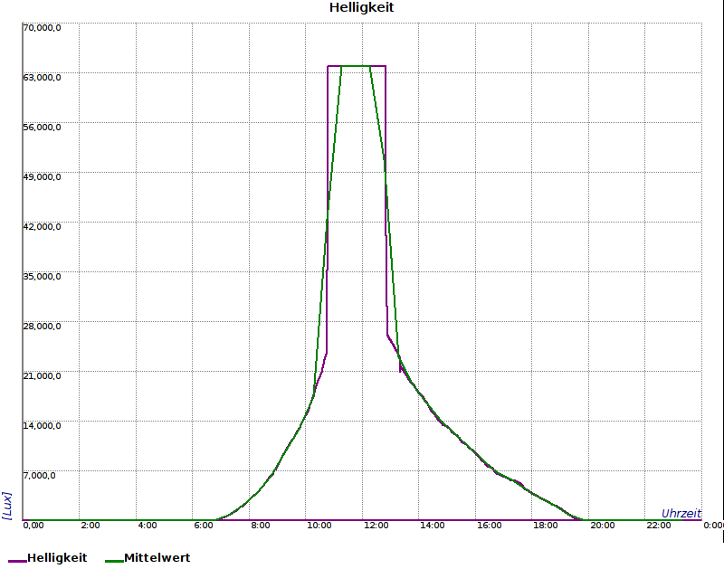Click the x-axis time label '10:00'
The image size is (724, 588).
(319, 526)
